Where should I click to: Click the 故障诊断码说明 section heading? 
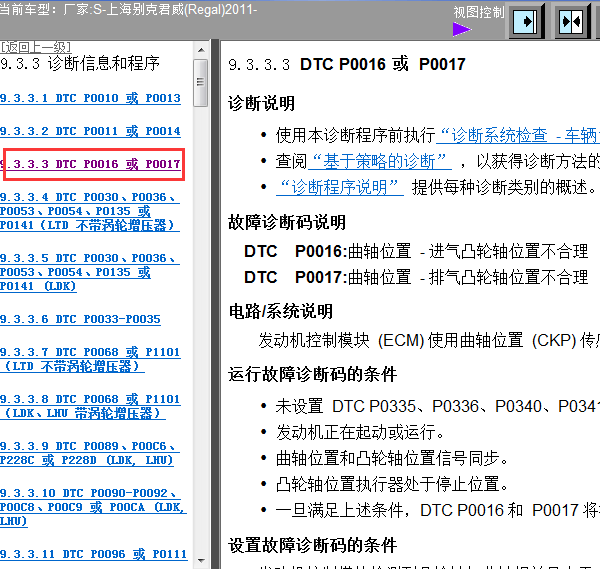[287, 222]
